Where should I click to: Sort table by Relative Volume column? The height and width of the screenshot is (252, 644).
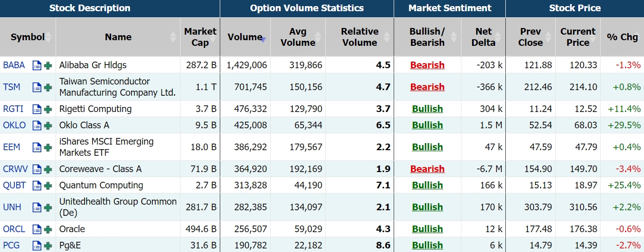359,37
